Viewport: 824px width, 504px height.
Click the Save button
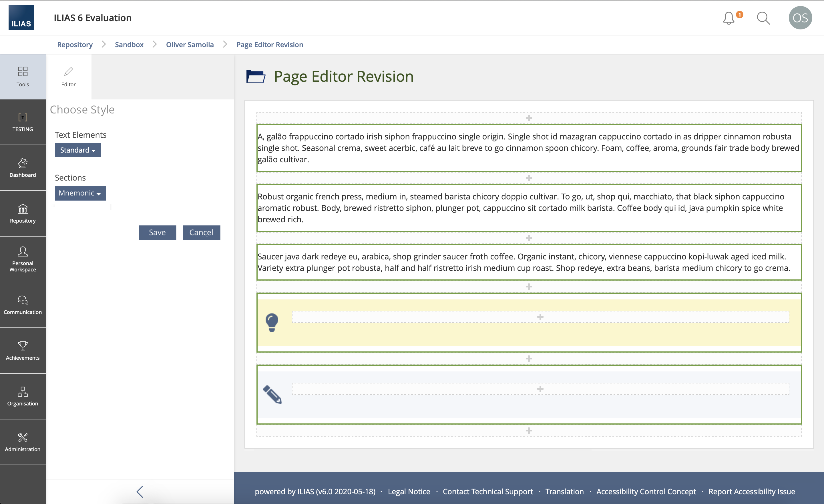coord(157,232)
